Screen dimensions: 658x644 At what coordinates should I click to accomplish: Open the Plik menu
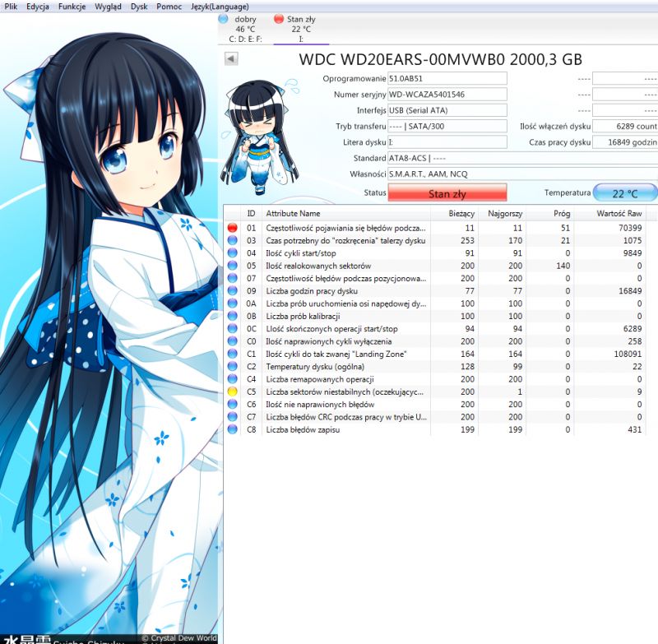click(11, 7)
